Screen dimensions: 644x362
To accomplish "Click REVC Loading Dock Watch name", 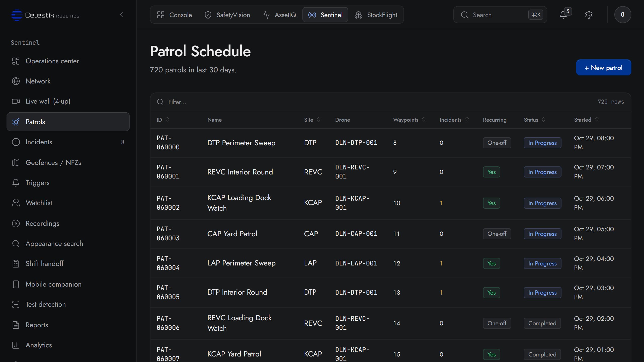I will tap(239, 323).
